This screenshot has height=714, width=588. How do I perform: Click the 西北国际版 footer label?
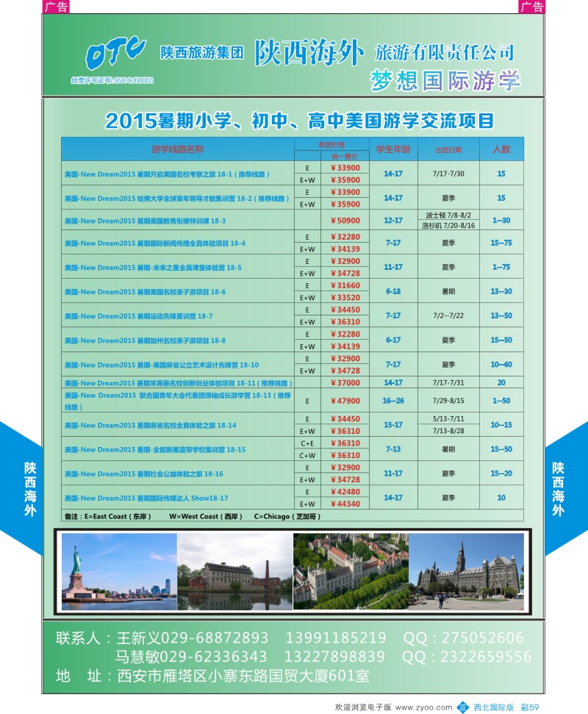pos(494,707)
